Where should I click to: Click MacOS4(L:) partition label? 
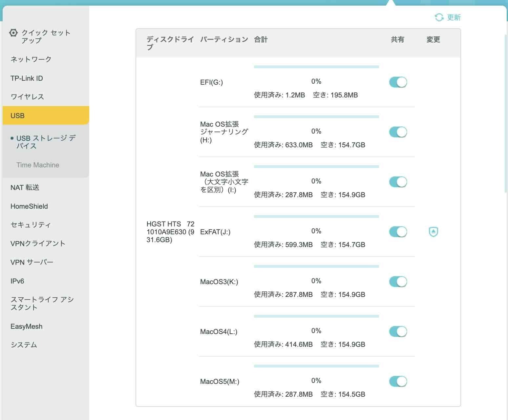coord(219,332)
